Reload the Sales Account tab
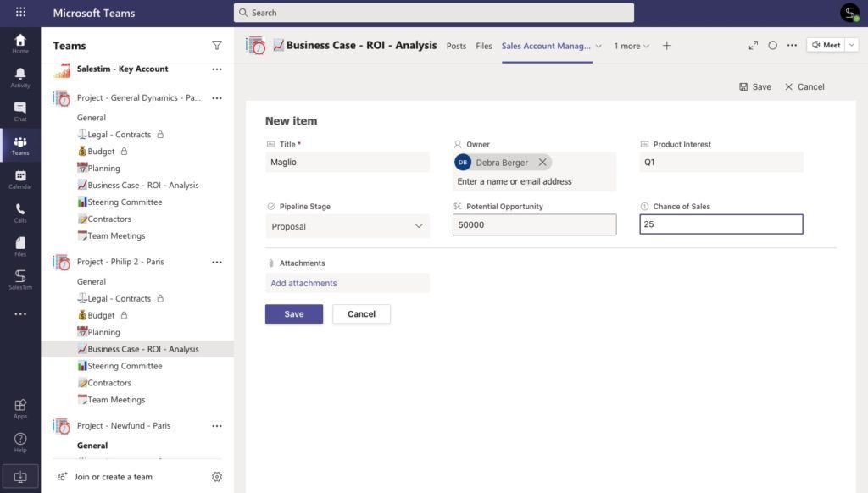Image resolution: width=868 pixels, height=493 pixels. pyautogui.click(x=773, y=46)
